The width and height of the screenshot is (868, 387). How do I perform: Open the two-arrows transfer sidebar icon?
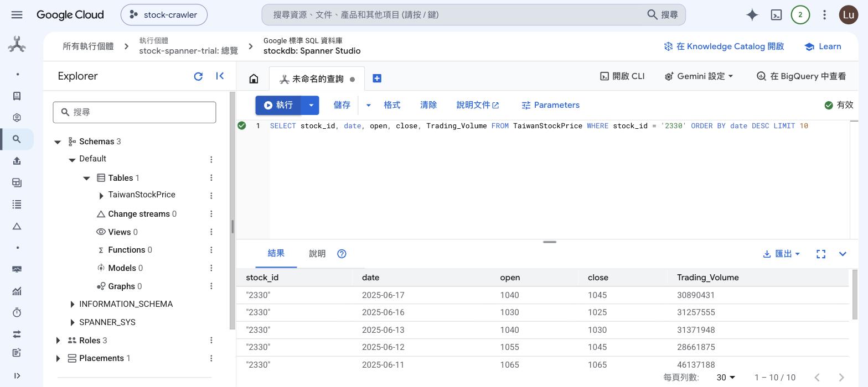click(x=17, y=334)
